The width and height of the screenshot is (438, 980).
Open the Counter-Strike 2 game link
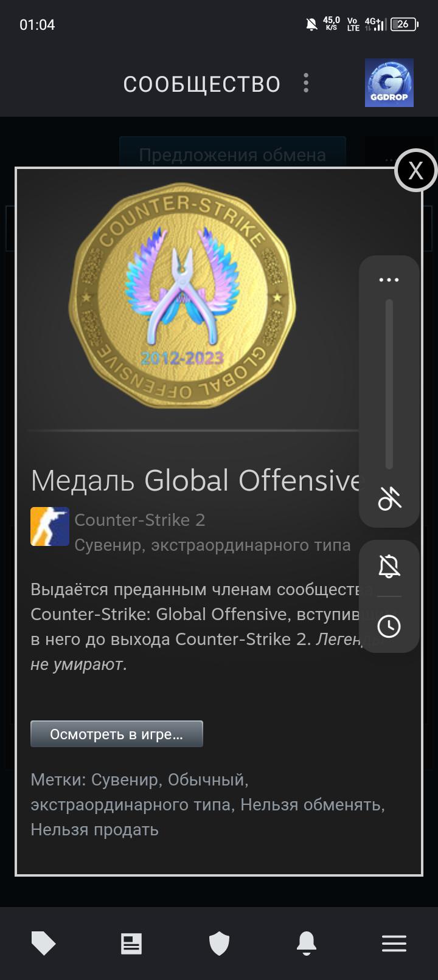(140, 520)
